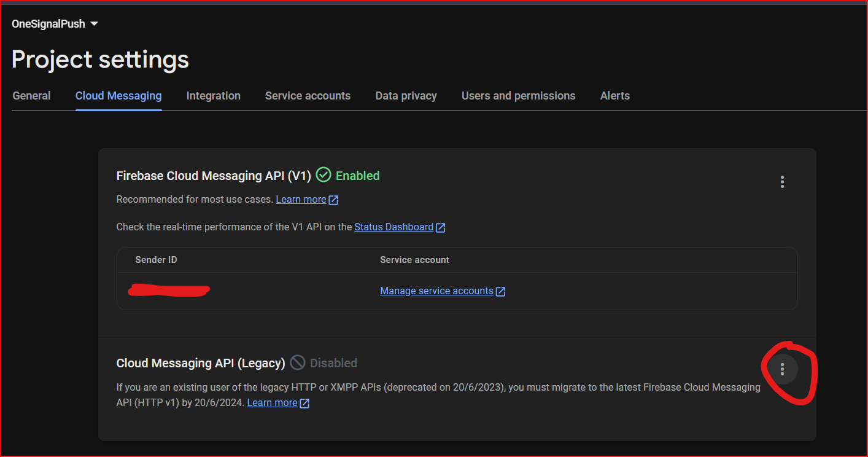
Task: Open the Manage service accounts link
Action: pyautogui.click(x=436, y=291)
